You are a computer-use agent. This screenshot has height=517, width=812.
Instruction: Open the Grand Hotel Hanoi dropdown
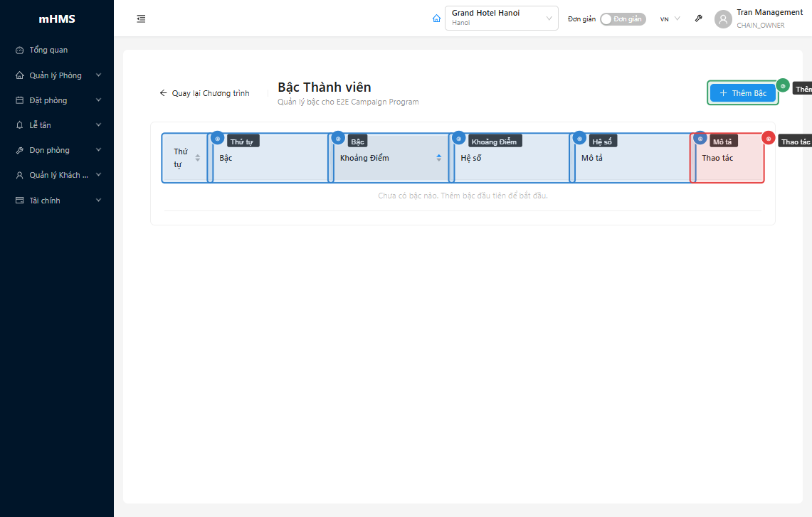pyautogui.click(x=501, y=18)
